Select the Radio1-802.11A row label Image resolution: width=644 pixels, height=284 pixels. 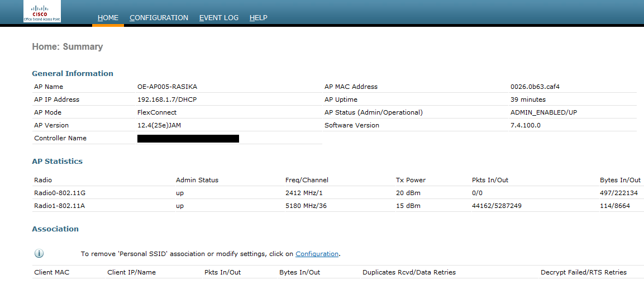pyautogui.click(x=59, y=206)
